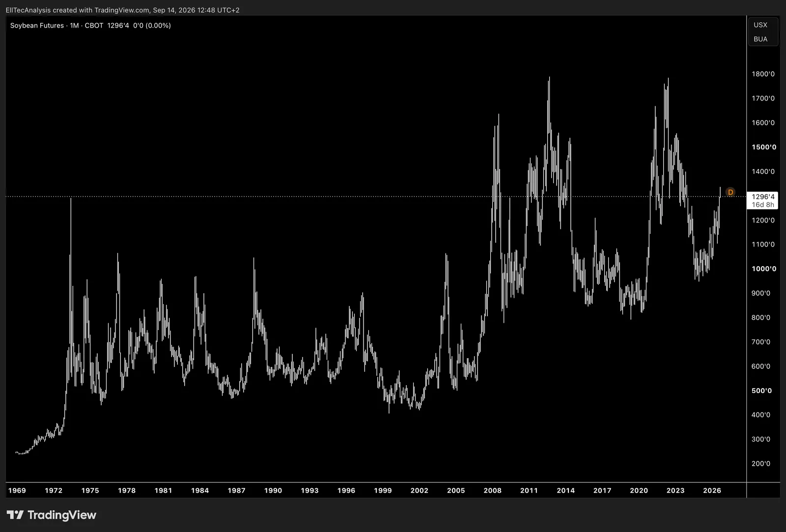Click the Soybean Futures symbol title

pos(37,26)
